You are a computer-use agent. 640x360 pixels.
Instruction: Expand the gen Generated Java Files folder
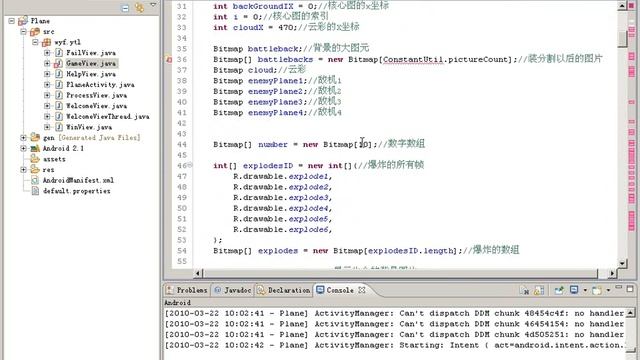click(x=24, y=138)
